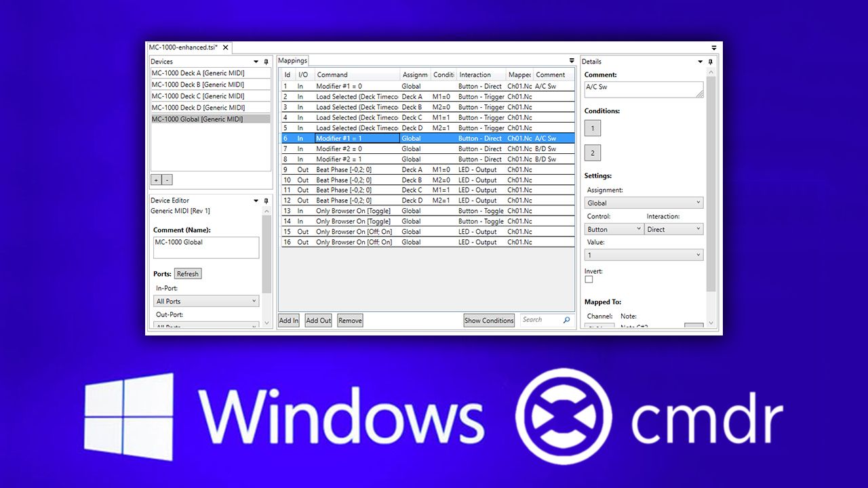Open the Mappings panel menu arrow
The height and width of the screenshot is (488, 868).
(572, 61)
